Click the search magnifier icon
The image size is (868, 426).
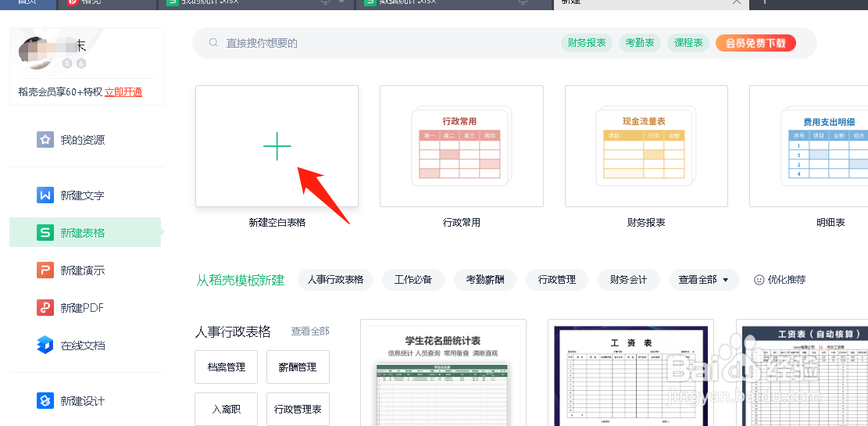pyautogui.click(x=213, y=43)
